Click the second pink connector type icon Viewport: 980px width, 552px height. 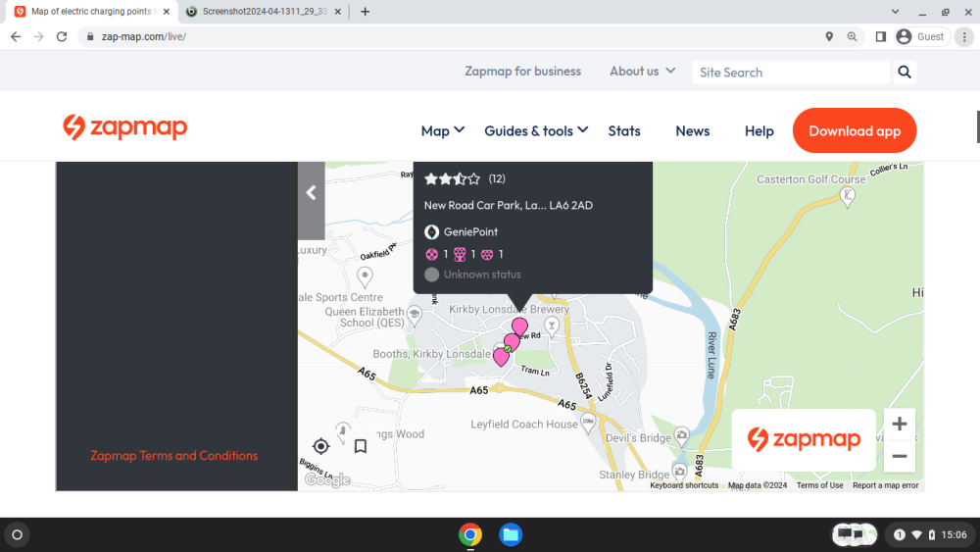click(460, 255)
